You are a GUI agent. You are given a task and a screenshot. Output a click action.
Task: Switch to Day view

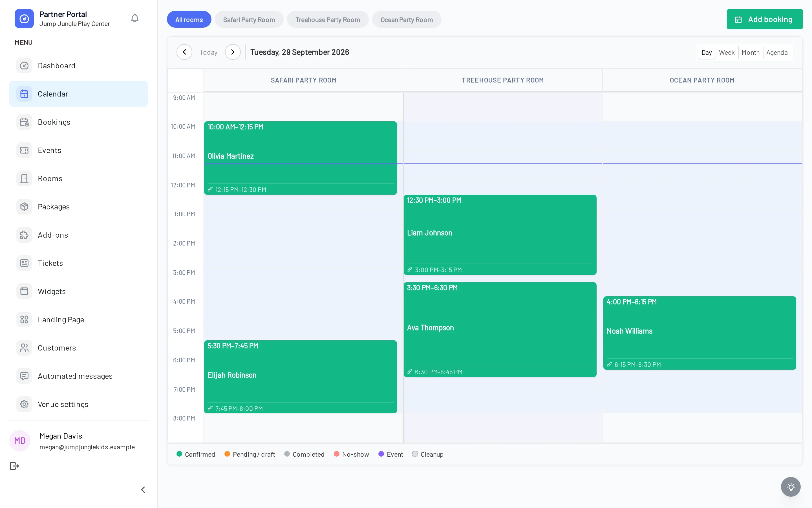(706, 52)
